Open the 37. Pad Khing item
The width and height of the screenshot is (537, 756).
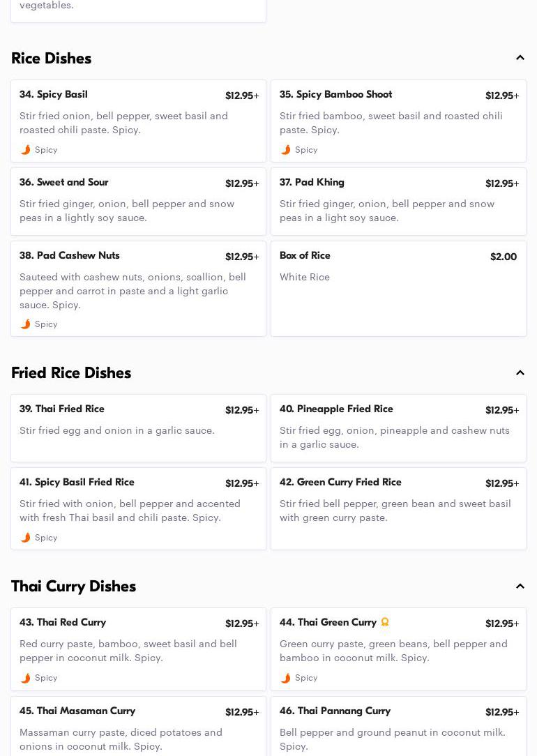(398, 202)
